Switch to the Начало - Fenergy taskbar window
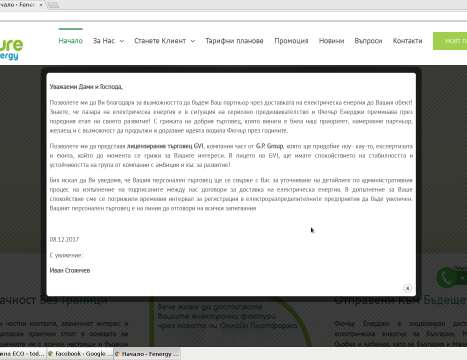467x360 pixels. click(x=147, y=354)
